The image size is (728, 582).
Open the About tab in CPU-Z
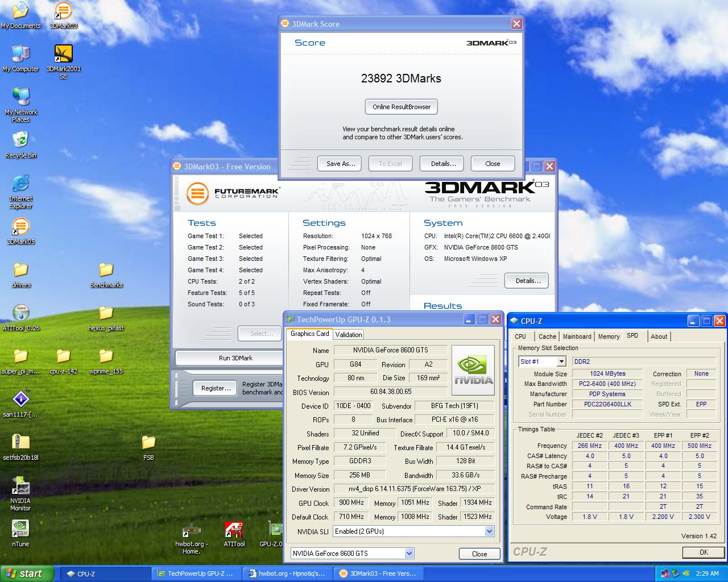point(659,336)
